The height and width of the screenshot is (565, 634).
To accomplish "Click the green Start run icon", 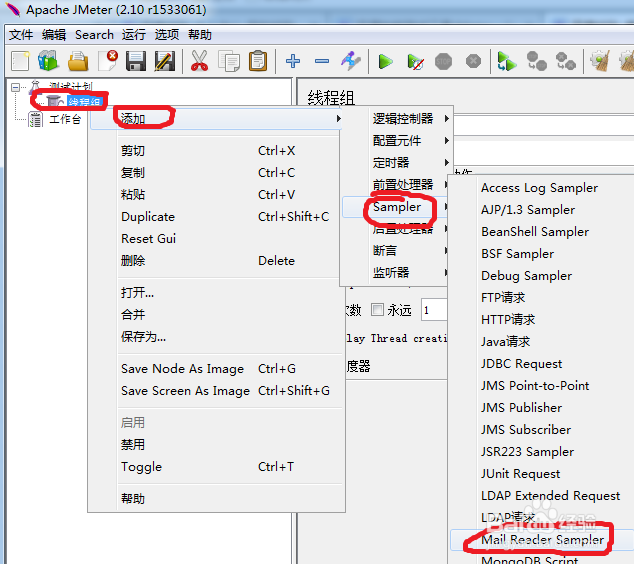I will click(385, 61).
